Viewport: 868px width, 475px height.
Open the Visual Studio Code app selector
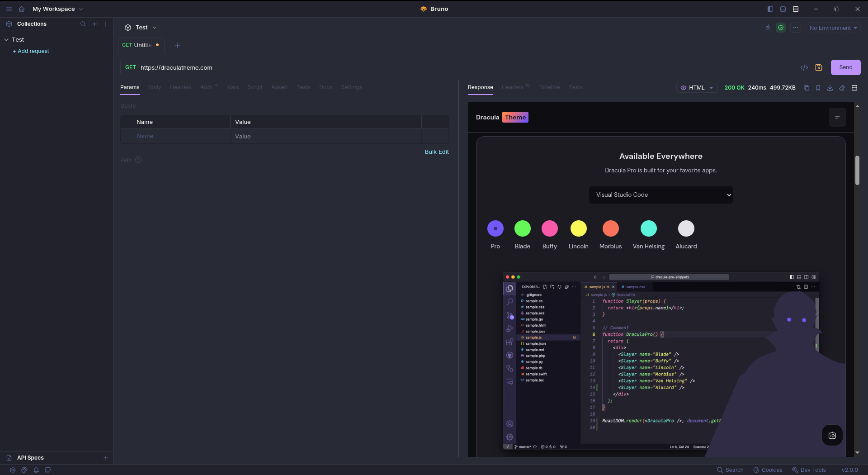click(661, 195)
